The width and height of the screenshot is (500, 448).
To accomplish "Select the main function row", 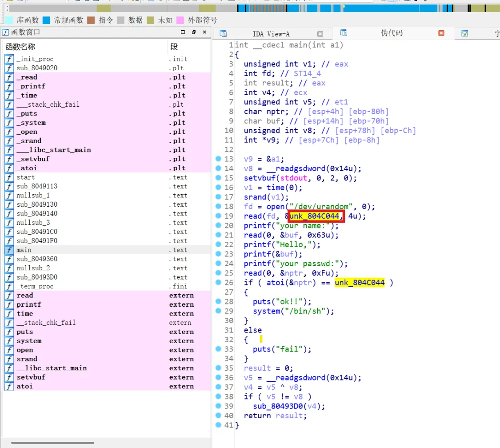I will [107, 250].
